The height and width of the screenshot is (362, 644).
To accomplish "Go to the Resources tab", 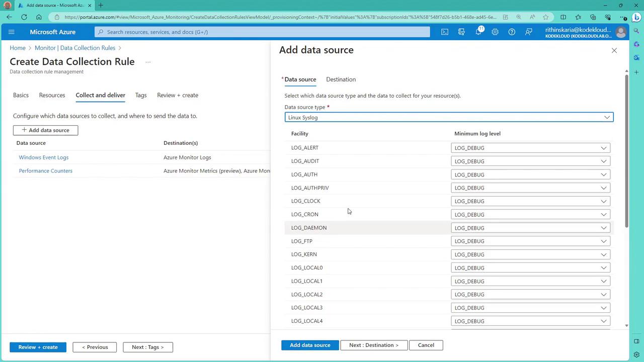I will pyautogui.click(x=52, y=95).
